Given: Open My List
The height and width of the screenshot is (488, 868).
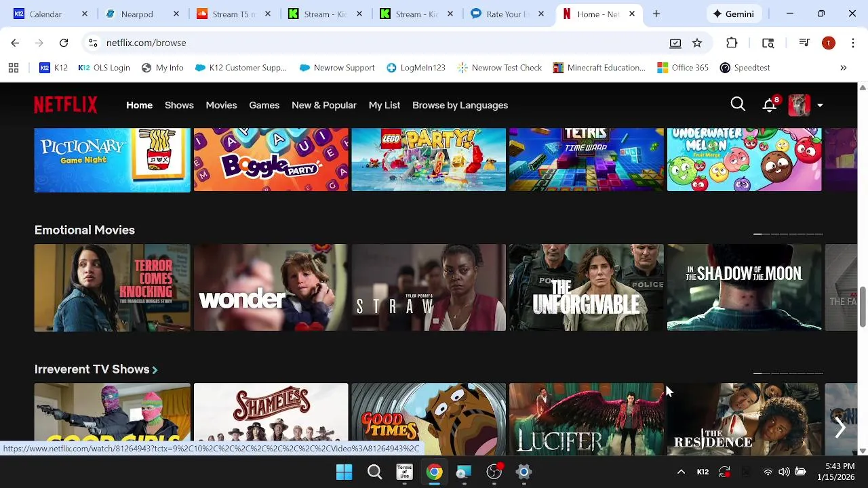Looking at the screenshot, I should click(x=384, y=105).
